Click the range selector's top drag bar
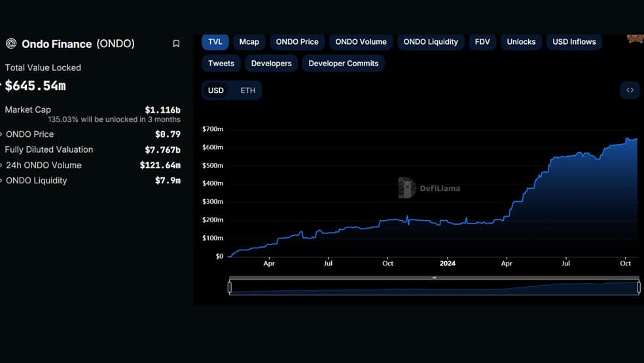Image resolution: width=644 pixels, height=363 pixels. coord(434,278)
